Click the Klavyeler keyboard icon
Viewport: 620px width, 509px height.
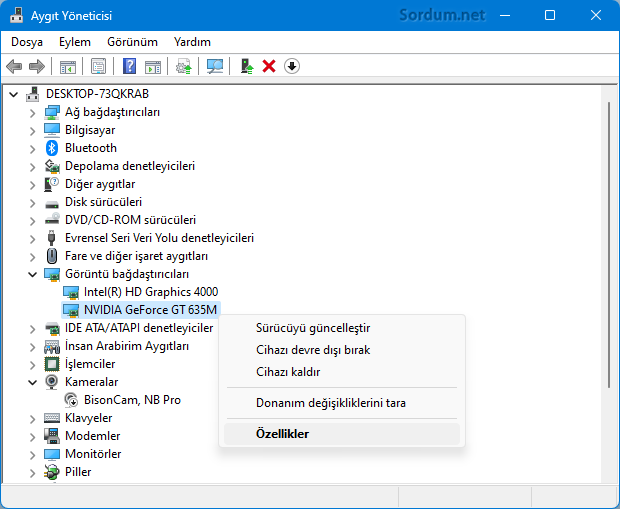click(x=52, y=418)
